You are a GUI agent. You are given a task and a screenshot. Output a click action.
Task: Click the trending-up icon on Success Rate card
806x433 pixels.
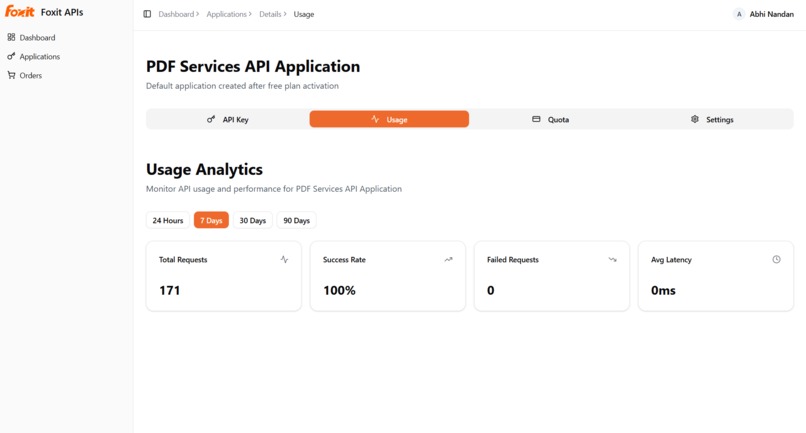click(448, 259)
